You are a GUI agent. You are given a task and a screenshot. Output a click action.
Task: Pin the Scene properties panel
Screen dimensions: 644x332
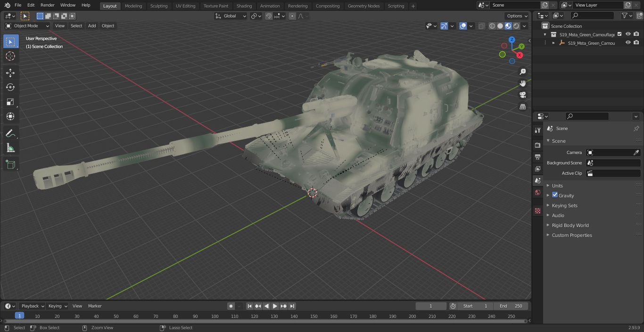click(636, 129)
